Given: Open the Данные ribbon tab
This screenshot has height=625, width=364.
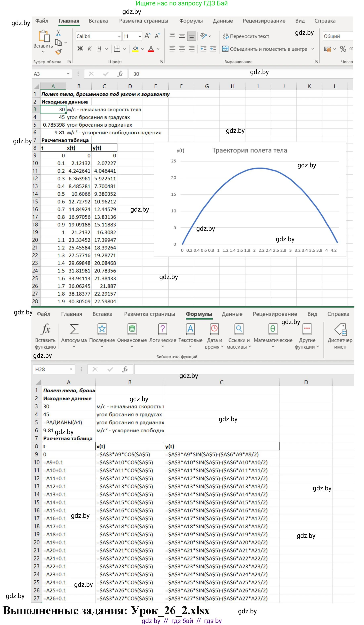Looking at the screenshot, I should click(222, 21).
